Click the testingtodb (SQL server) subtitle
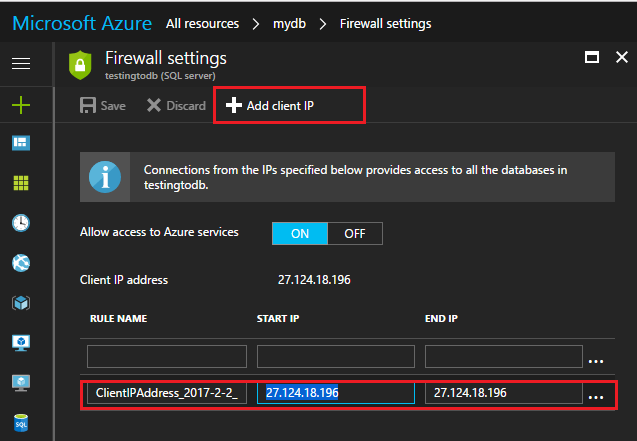Image resolution: width=637 pixels, height=441 pixels. tap(160, 76)
